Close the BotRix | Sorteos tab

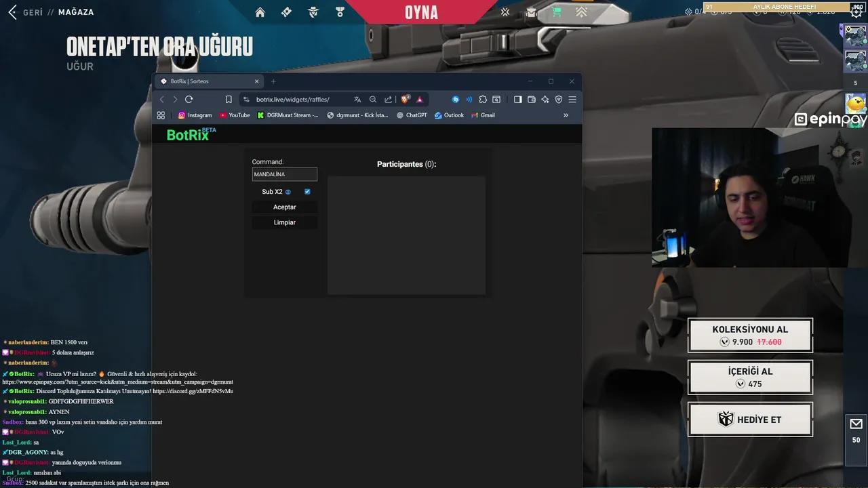pos(256,81)
